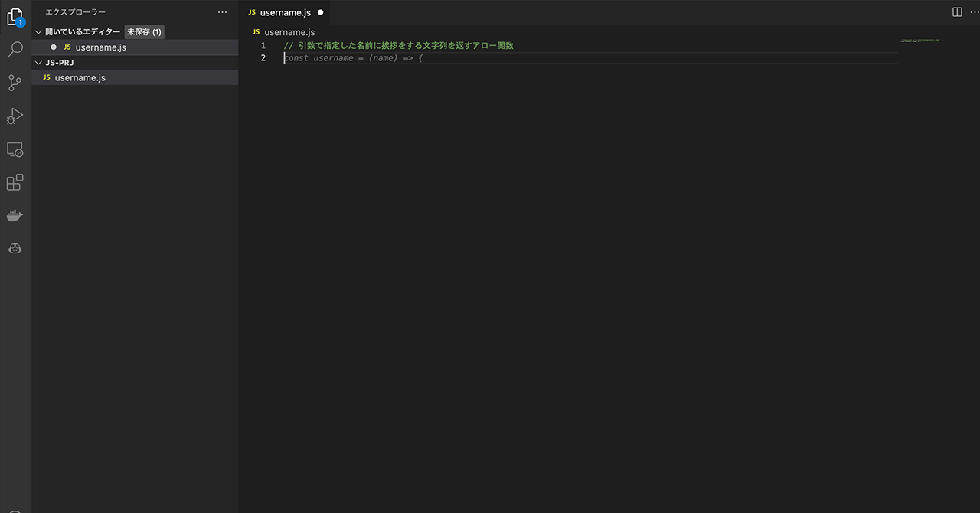980x513 pixels.
Task: Open the Remote Explorer monitor icon
Action: [15, 149]
